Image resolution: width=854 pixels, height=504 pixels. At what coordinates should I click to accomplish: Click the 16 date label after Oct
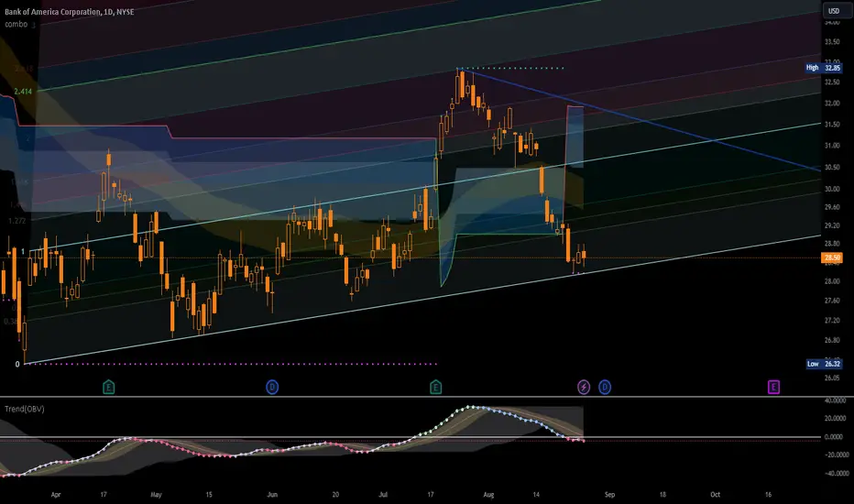(769, 495)
